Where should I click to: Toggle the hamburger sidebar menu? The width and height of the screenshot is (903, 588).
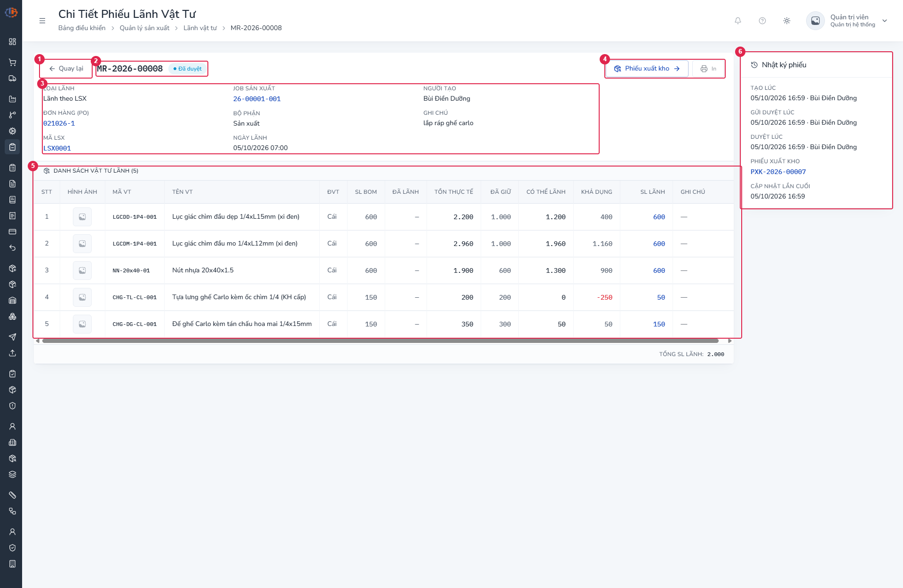[x=42, y=21]
